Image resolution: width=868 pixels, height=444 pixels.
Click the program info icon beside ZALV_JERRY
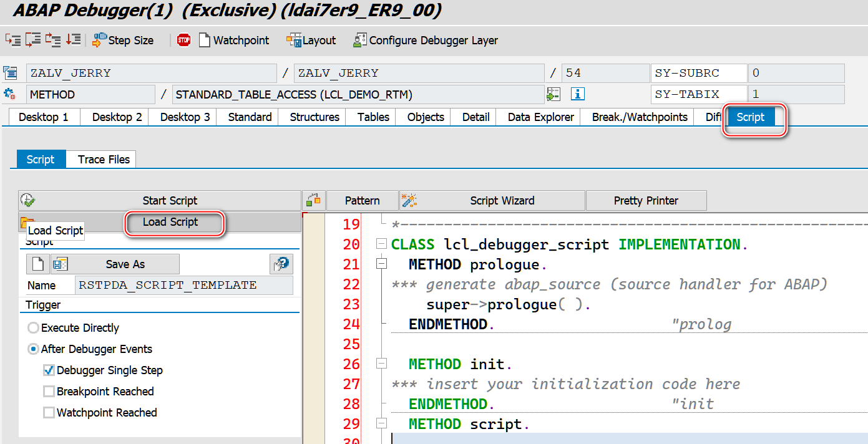point(10,73)
